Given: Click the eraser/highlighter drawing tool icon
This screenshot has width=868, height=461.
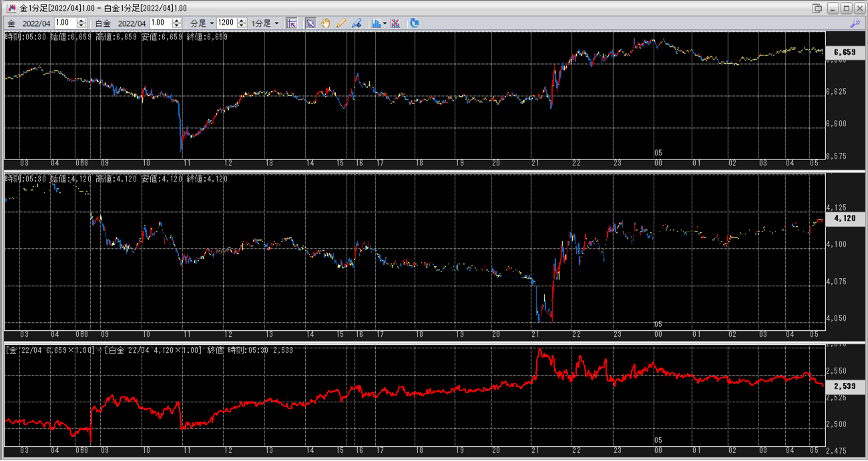Looking at the screenshot, I should pos(357,23).
